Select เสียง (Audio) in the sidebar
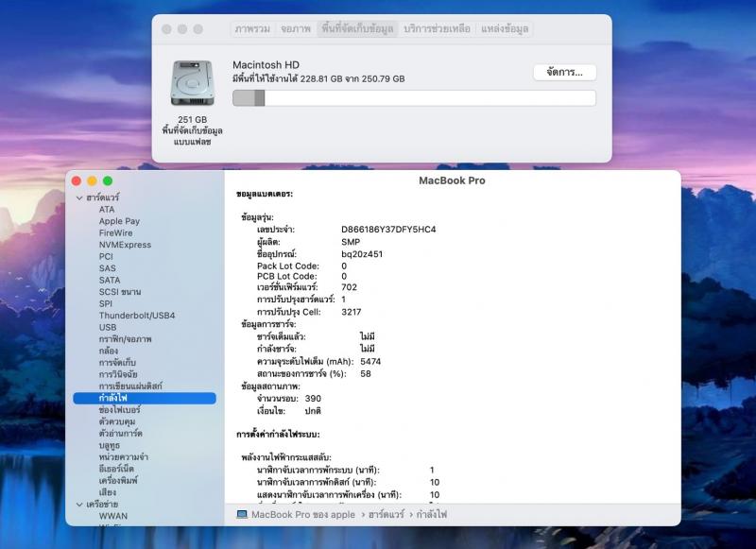 pyautogui.click(x=107, y=492)
